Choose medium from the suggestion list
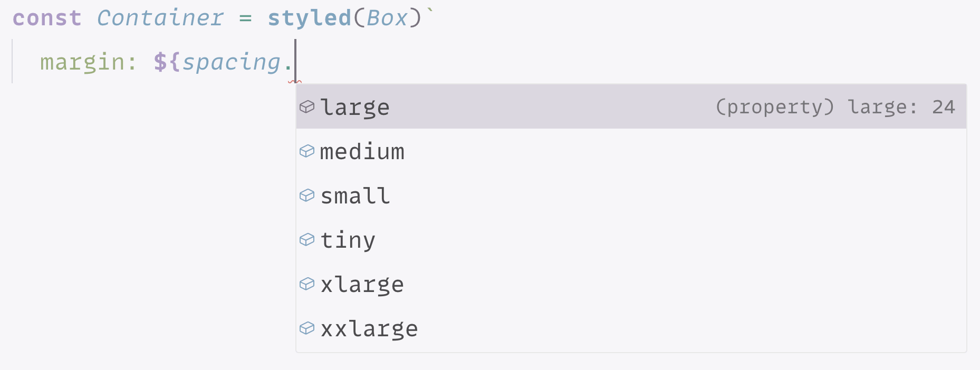Image resolution: width=980 pixels, height=370 pixels. point(362,151)
